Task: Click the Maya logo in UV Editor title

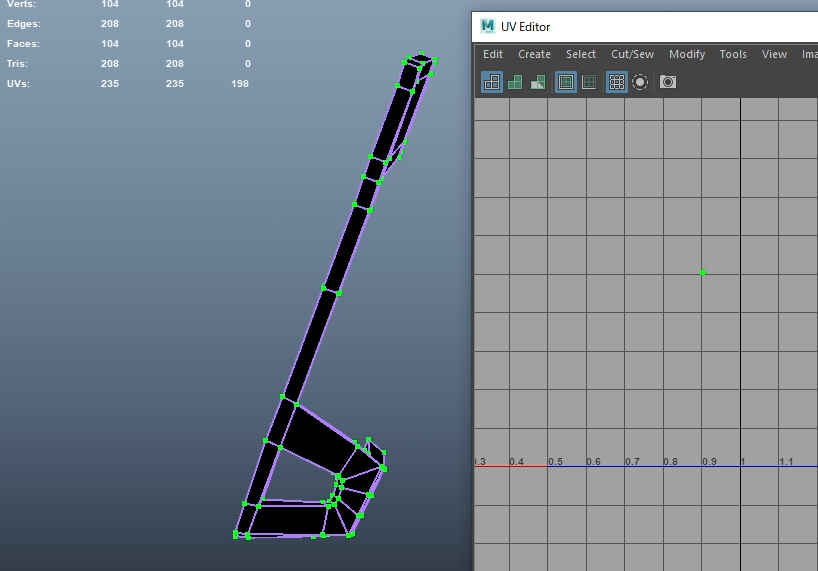Action: tap(487, 26)
